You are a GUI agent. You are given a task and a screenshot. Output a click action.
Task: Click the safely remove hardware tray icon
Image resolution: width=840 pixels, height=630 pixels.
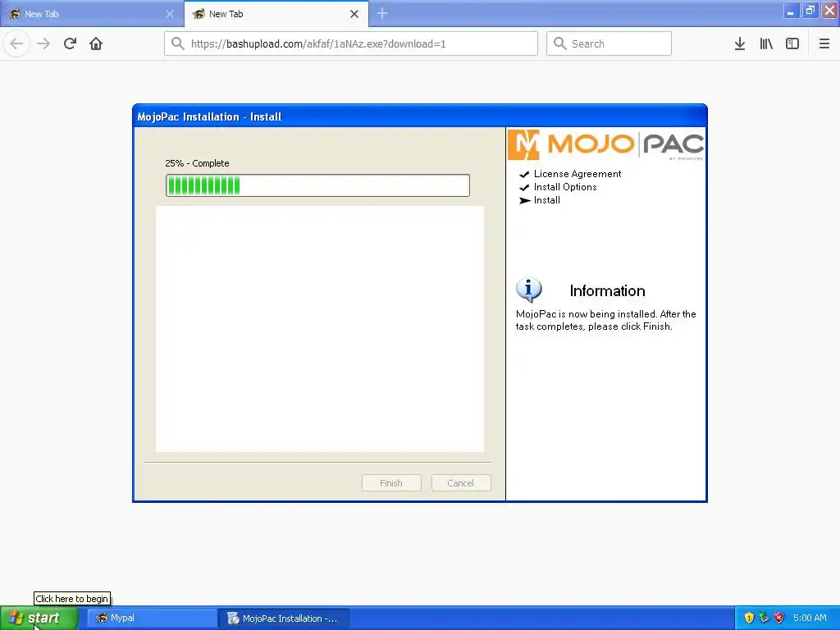pyautogui.click(x=764, y=618)
